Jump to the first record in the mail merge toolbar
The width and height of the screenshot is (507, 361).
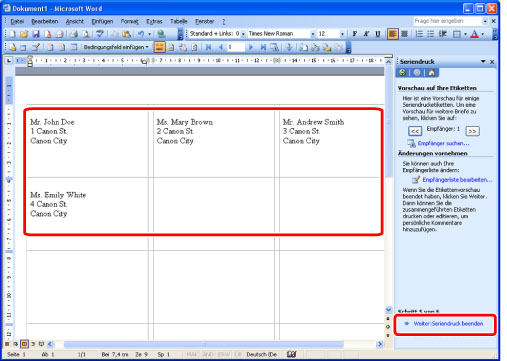pyautogui.click(x=209, y=47)
